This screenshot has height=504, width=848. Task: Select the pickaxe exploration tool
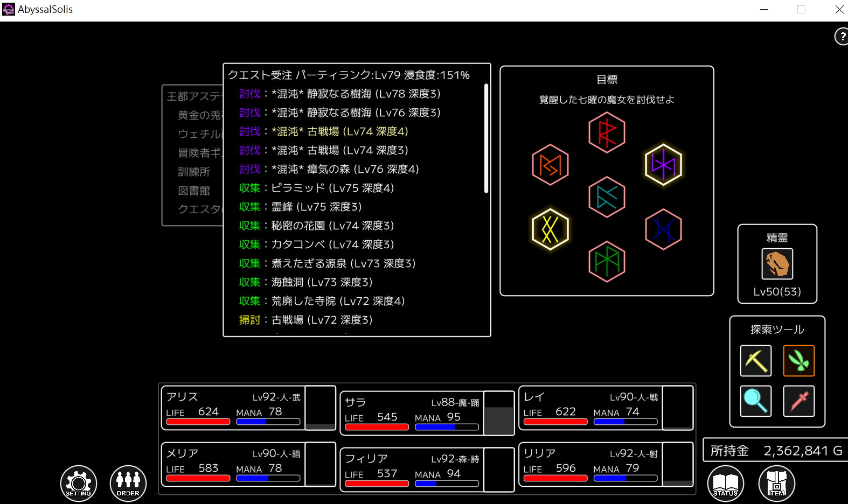(x=756, y=360)
